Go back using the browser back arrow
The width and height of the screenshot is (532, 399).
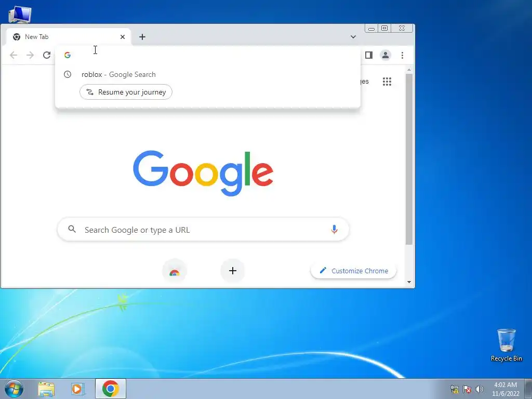pos(13,55)
